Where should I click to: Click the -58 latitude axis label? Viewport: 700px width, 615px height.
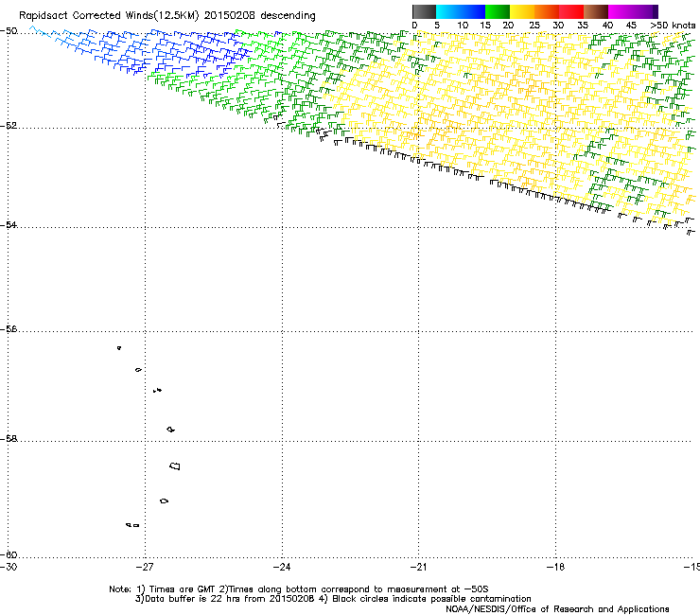[x=9, y=439]
